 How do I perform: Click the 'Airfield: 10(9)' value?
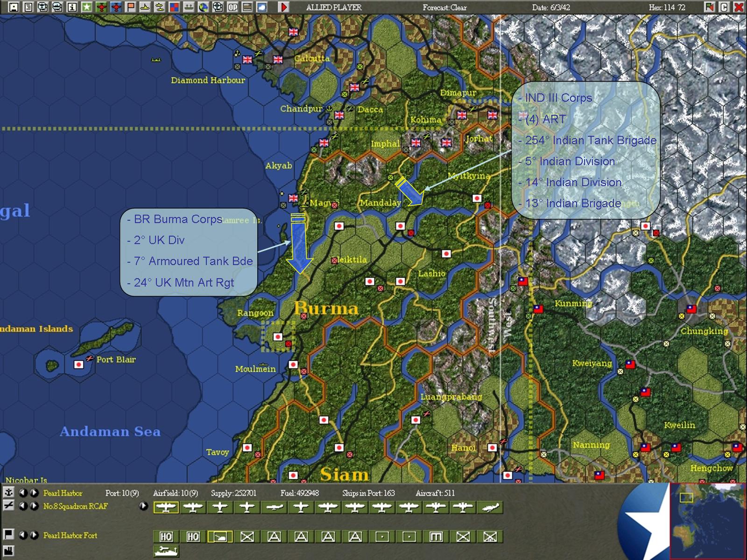point(176,493)
